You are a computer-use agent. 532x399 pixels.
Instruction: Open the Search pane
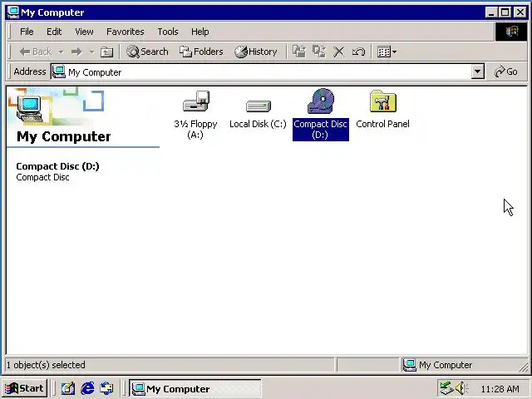pyautogui.click(x=147, y=52)
